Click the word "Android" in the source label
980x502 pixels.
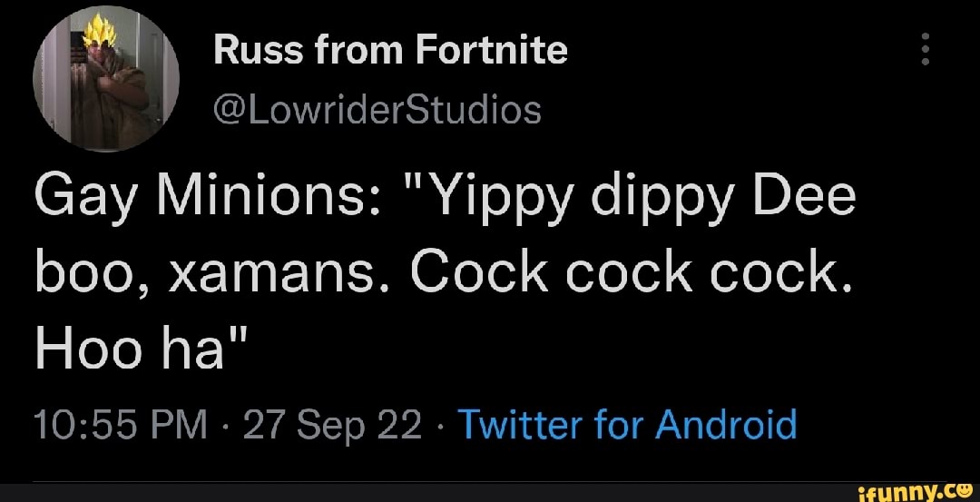coord(726,424)
